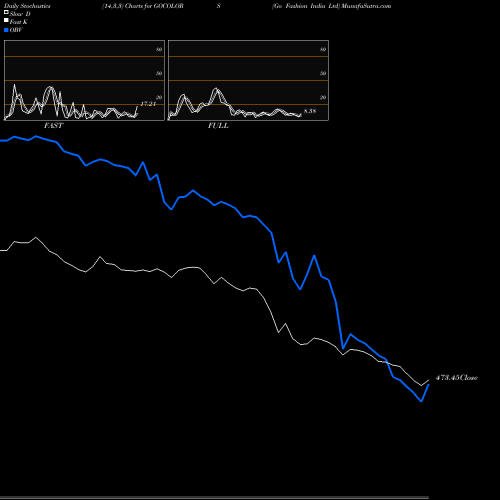Click the 'Go Fashion India Ltd' company name
Image resolution: width=500 pixels, height=500 pixels.
click(306, 6)
